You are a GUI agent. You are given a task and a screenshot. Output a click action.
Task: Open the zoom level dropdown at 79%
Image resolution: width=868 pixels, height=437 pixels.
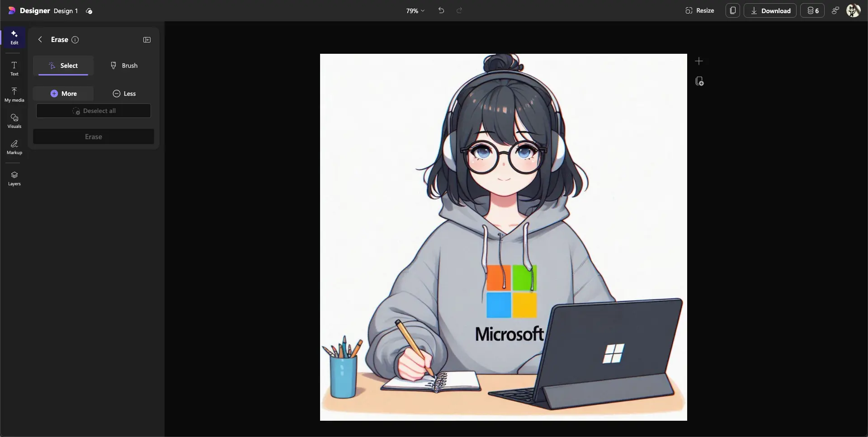coord(415,11)
